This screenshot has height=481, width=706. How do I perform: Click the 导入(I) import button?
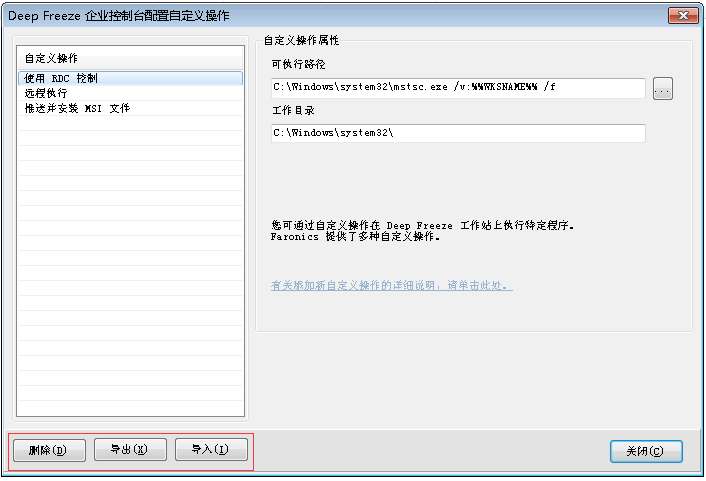(x=210, y=450)
